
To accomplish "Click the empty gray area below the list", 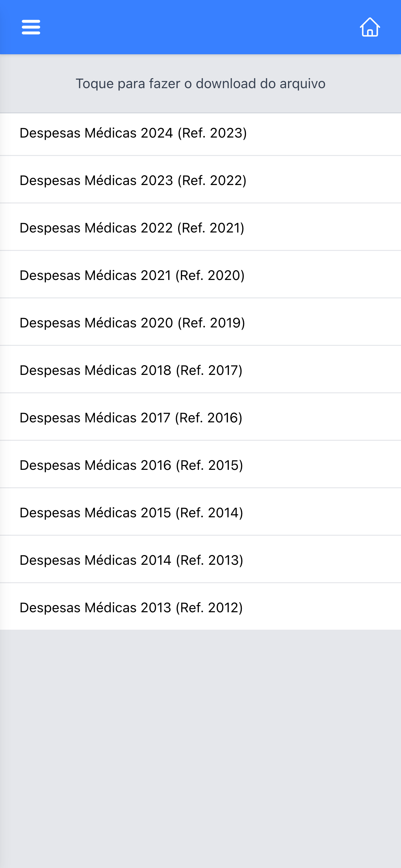I will (x=200, y=748).
